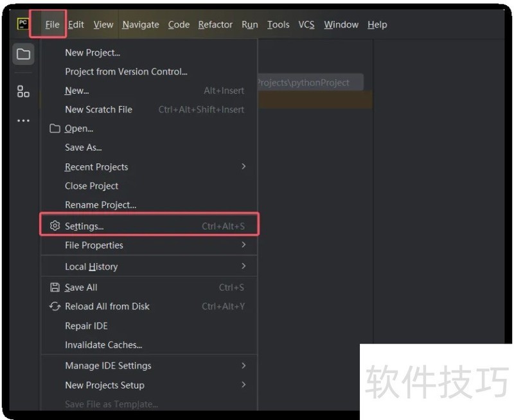Image resolution: width=514 pixels, height=420 pixels.
Task: Expand the Recent Projects submenu arrow
Action: click(244, 166)
